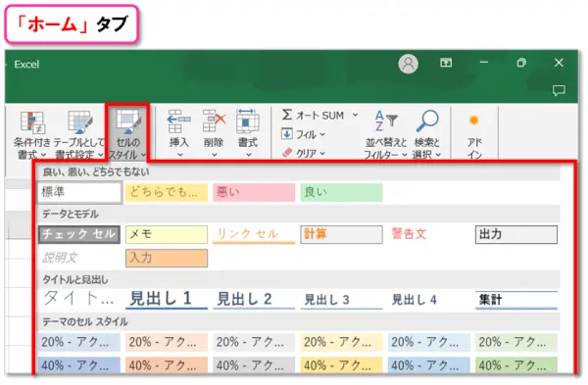Apply the gray 40% - アク... accent style

[x=254, y=364]
